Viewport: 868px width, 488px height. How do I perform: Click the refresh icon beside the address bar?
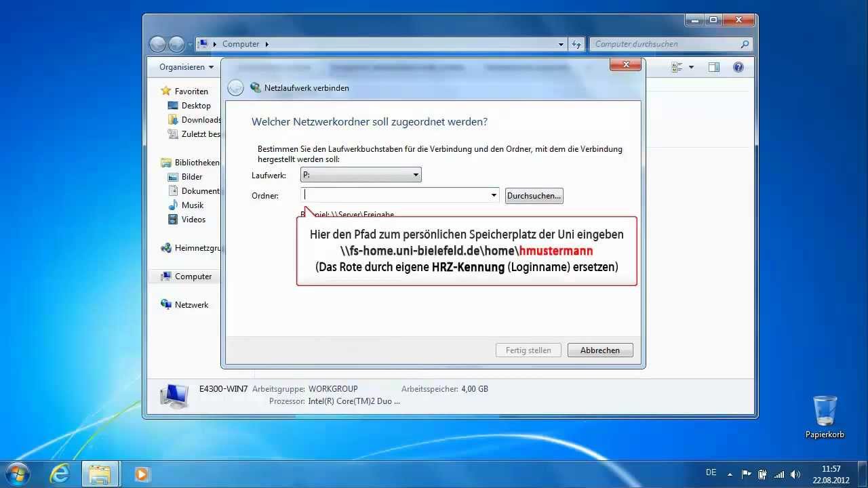(576, 44)
